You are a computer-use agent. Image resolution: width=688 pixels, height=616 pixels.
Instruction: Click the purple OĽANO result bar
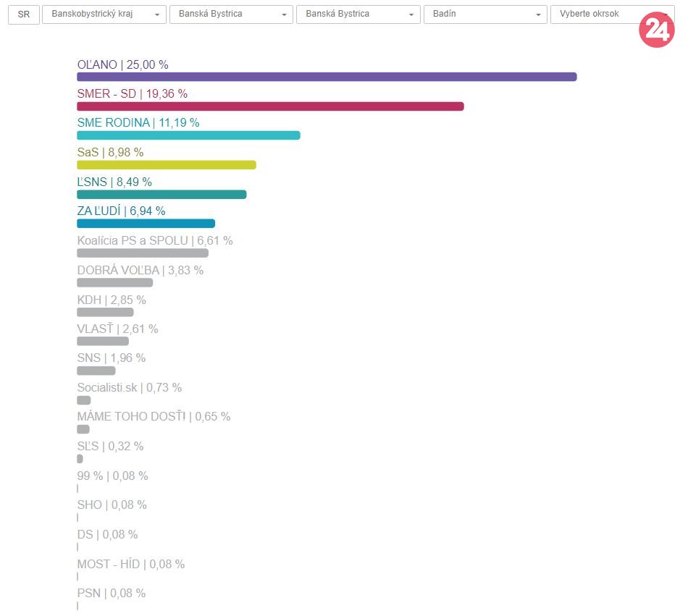[x=327, y=77]
